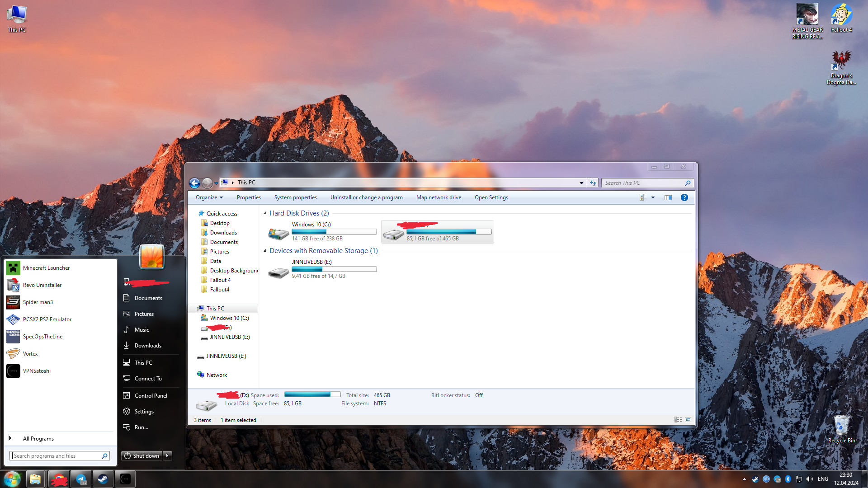Screen dimensions: 868x488
Task: Expand the Shut down options arrow
Action: [x=167, y=456]
